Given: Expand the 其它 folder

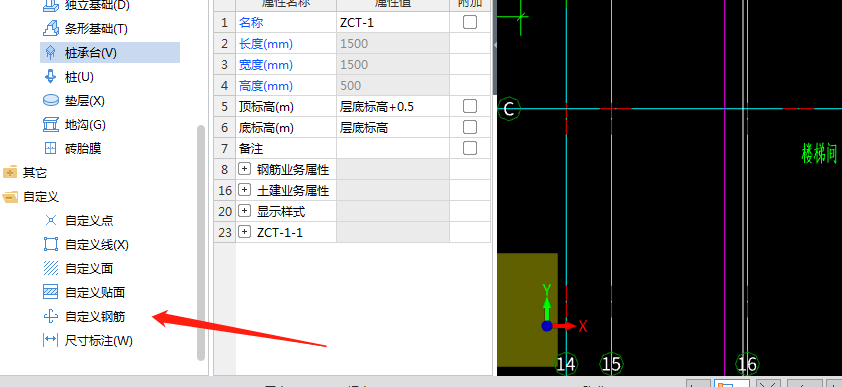Looking at the screenshot, I should [x=10, y=172].
